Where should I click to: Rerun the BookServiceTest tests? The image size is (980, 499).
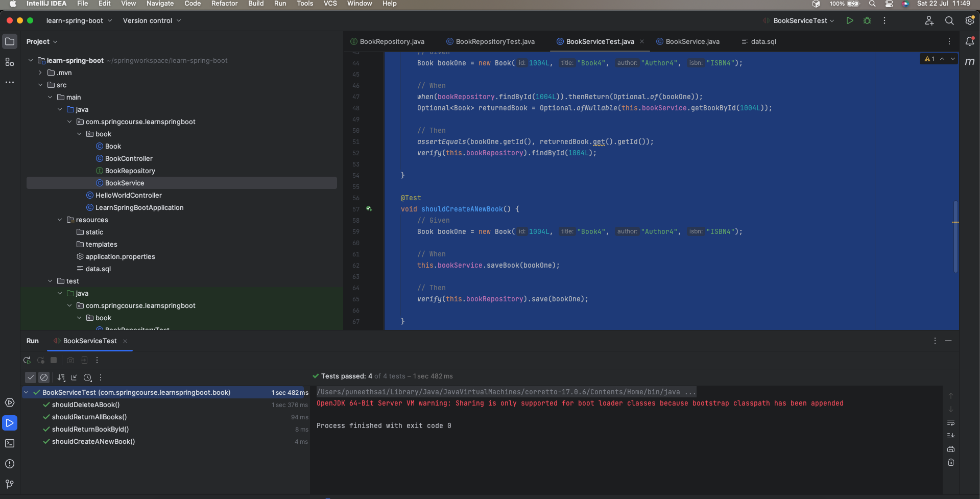pos(27,360)
